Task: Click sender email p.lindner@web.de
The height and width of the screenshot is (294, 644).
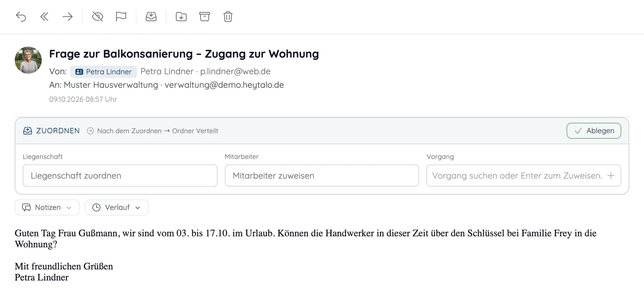Action: click(x=235, y=71)
